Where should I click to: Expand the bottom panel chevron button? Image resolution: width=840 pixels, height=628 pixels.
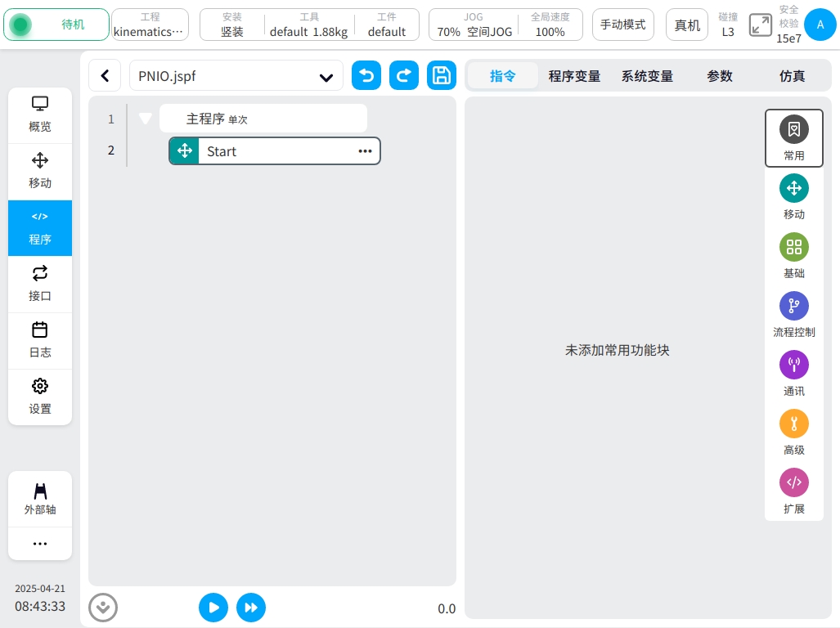coord(103,608)
